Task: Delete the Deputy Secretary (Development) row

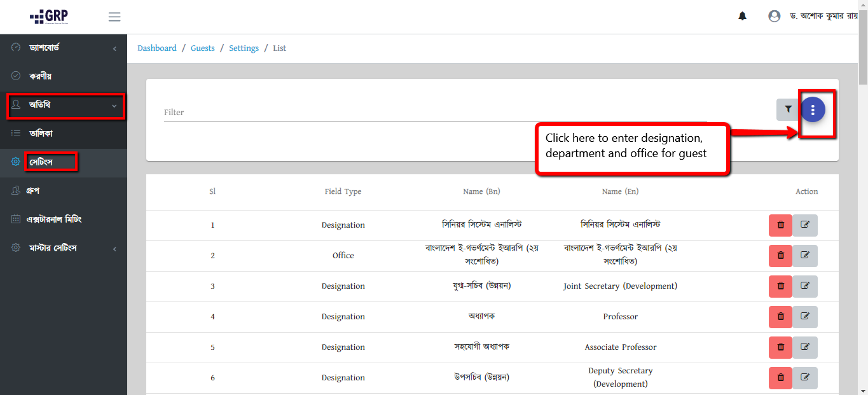Action: (x=780, y=378)
